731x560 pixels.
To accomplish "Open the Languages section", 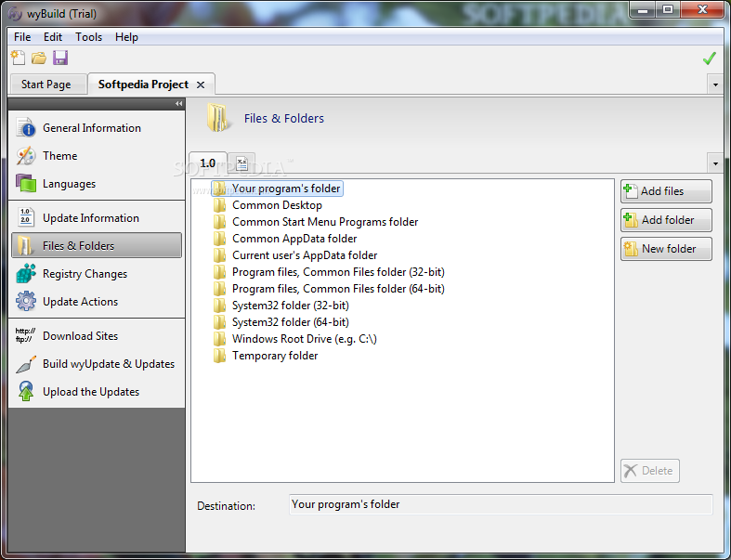I will coord(97,184).
